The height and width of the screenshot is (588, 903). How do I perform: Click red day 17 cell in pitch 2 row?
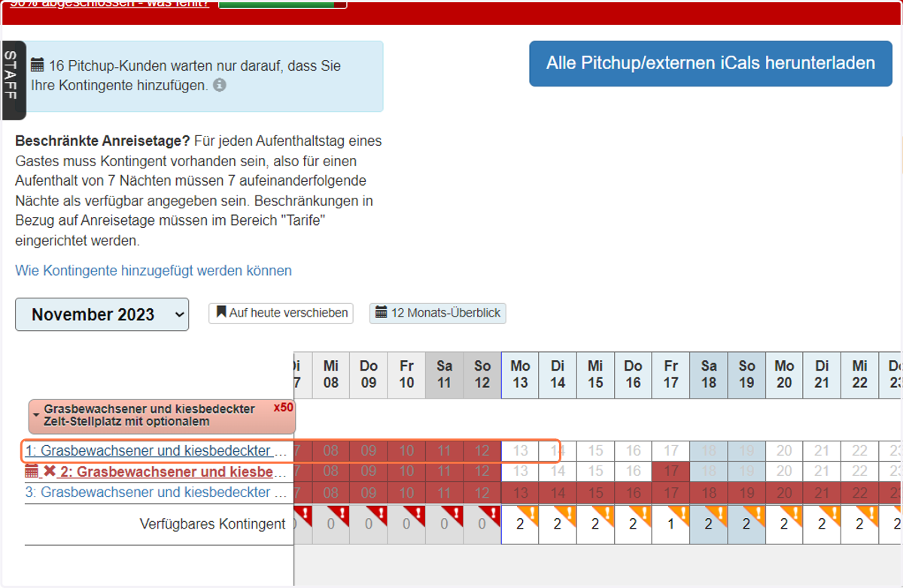[x=671, y=472]
